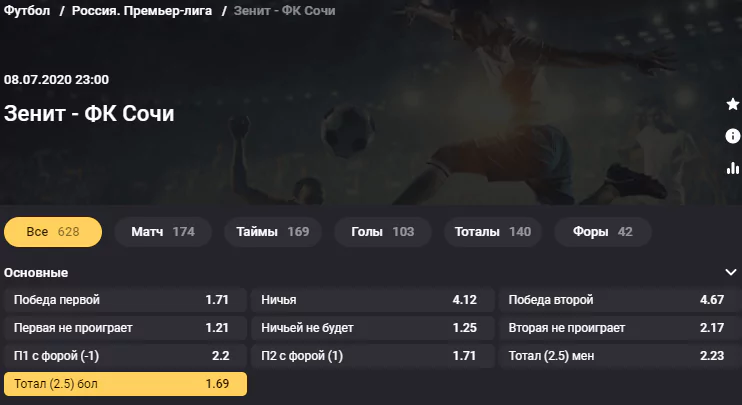Show the Голы 103 markets tab
Screen dimensions: 742x405
(383, 232)
